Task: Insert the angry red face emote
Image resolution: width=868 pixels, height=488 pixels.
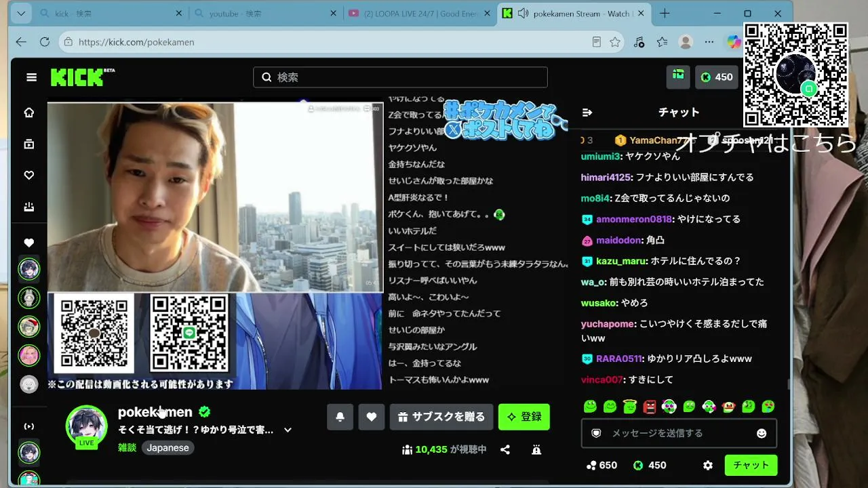Action: [x=650, y=407]
